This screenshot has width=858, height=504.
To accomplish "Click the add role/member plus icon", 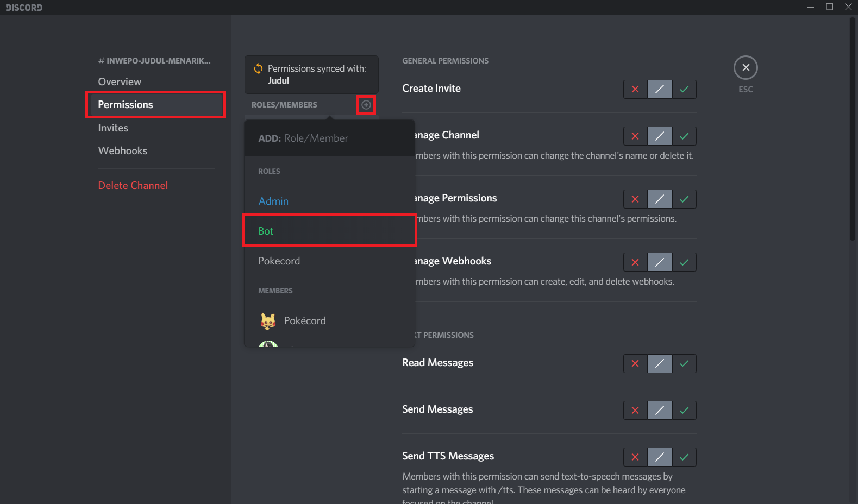I will coord(366,105).
